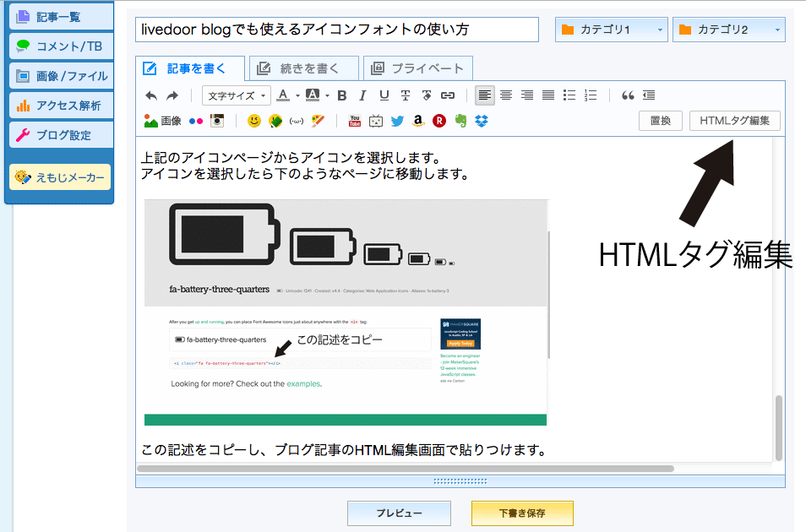Toggle italic formatting

pyautogui.click(x=363, y=95)
